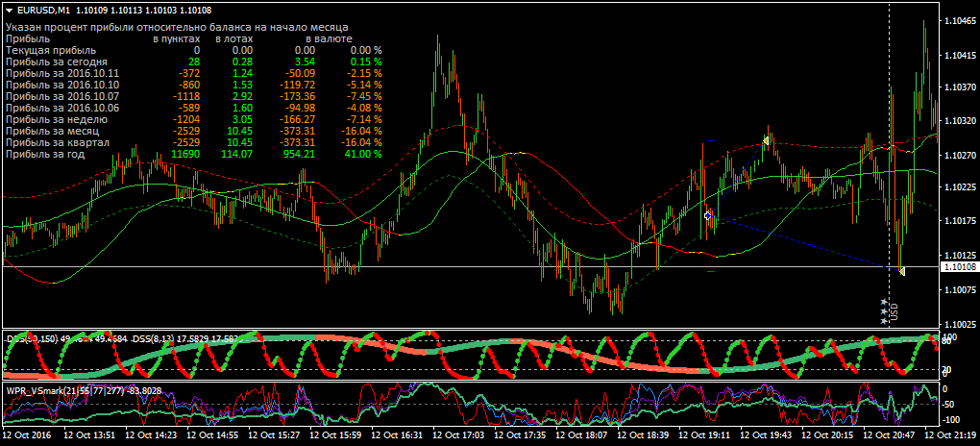Click the '12 Oct 18:39' time axis label
Image resolution: width=980 pixels, height=446 pixels.
point(643,434)
